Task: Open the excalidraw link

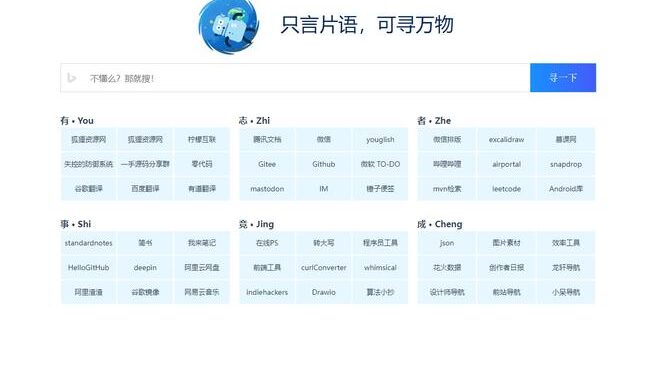Action: pyautogui.click(x=506, y=140)
